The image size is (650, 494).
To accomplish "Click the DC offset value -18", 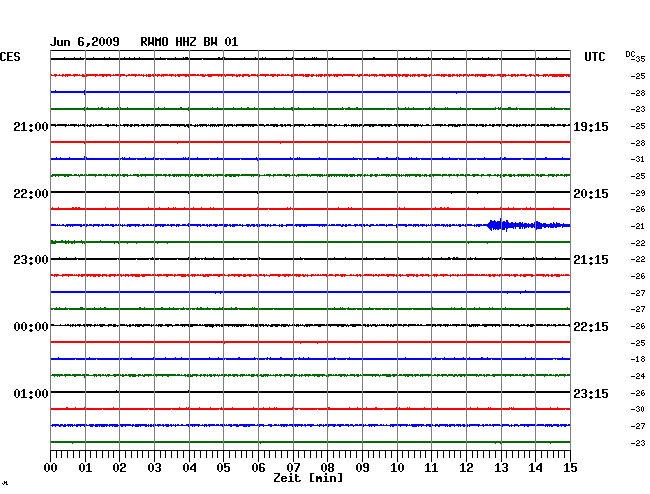I will pyautogui.click(x=638, y=359).
